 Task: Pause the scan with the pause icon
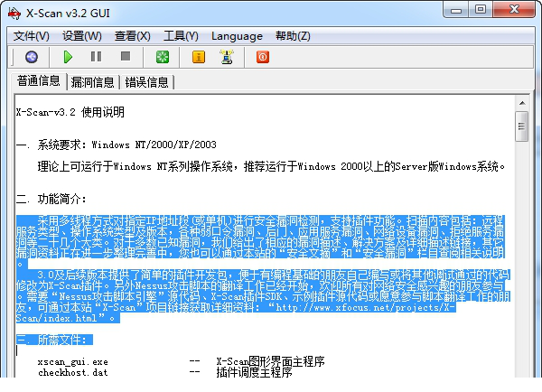96,57
